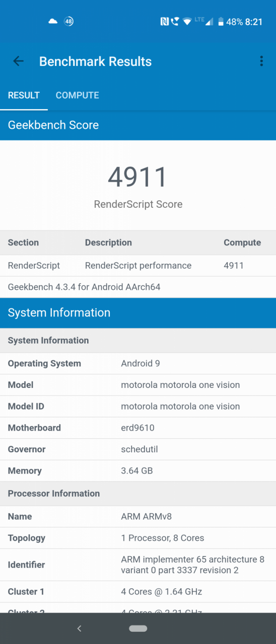Tap the battery indicator icon
276x644 pixels.
[221, 22]
